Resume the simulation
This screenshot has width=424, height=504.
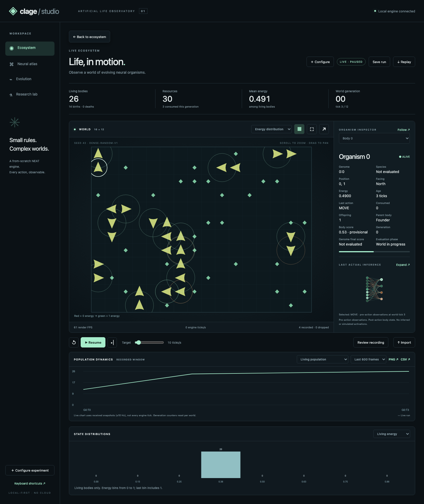tap(93, 342)
